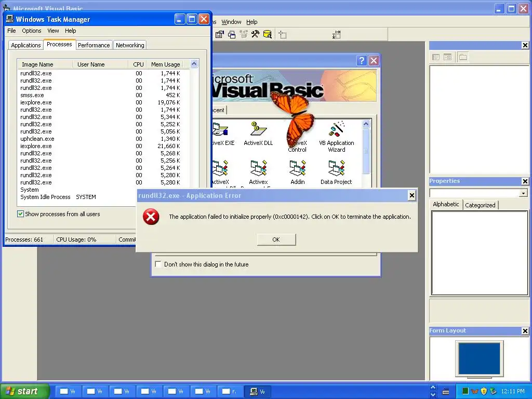Sort by Mem Usage column header
This screenshot has width=532, height=399.
pos(165,64)
